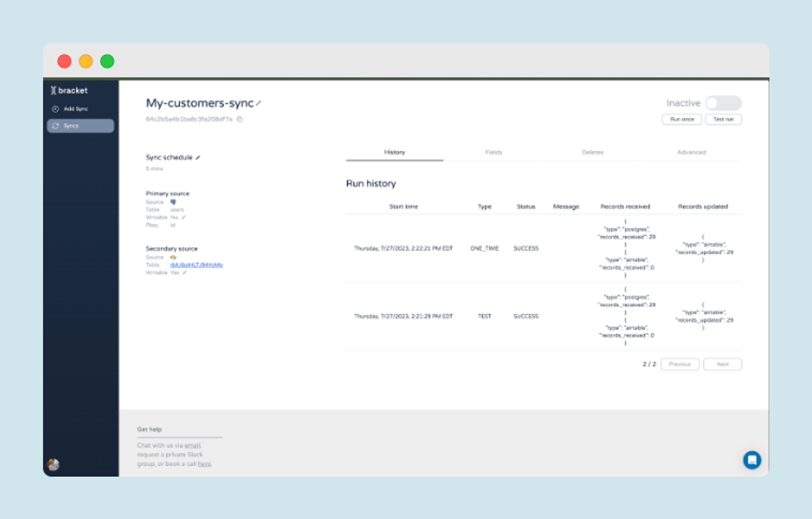Click the Run once button

click(682, 119)
